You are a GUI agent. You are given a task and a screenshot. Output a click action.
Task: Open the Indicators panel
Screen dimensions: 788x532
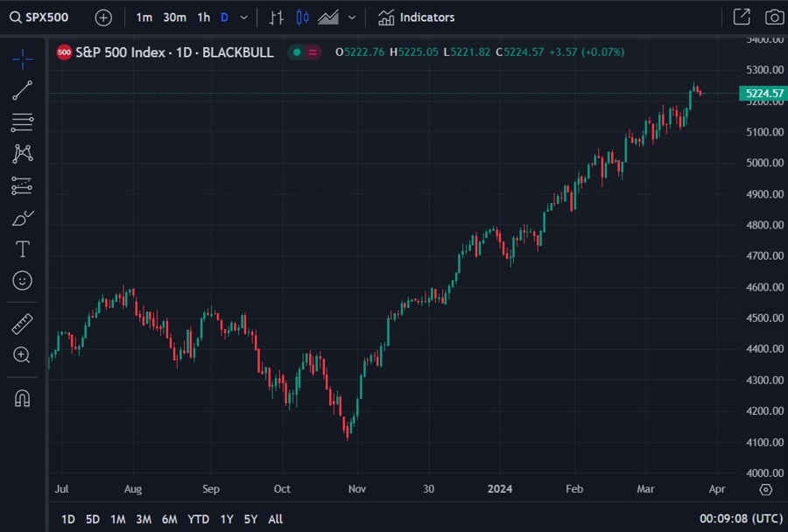click(416, 17)
